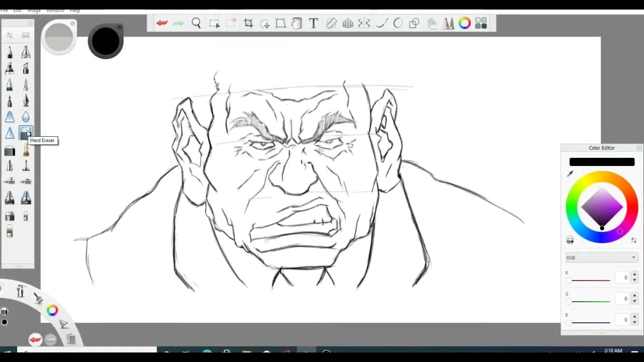Select the Distort transform tool
The width and height of the screenshot is (644, 362).
(x=281, y=23)
